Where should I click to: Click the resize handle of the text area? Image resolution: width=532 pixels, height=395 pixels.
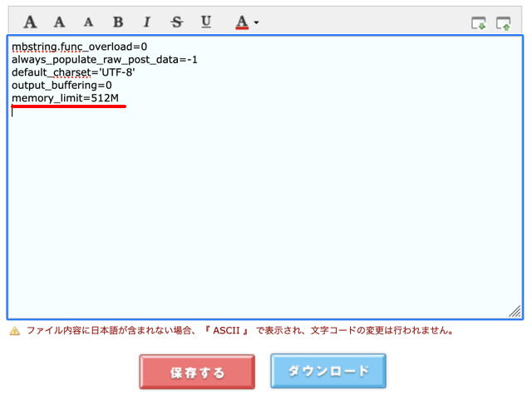pos(515,311)
